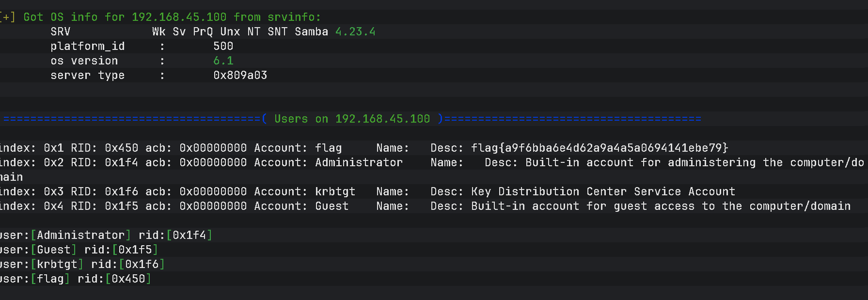The width and height of the screenshot is (868, 300).
Task: Click server type value 0x809a03
Action: [x=240, y=75]
